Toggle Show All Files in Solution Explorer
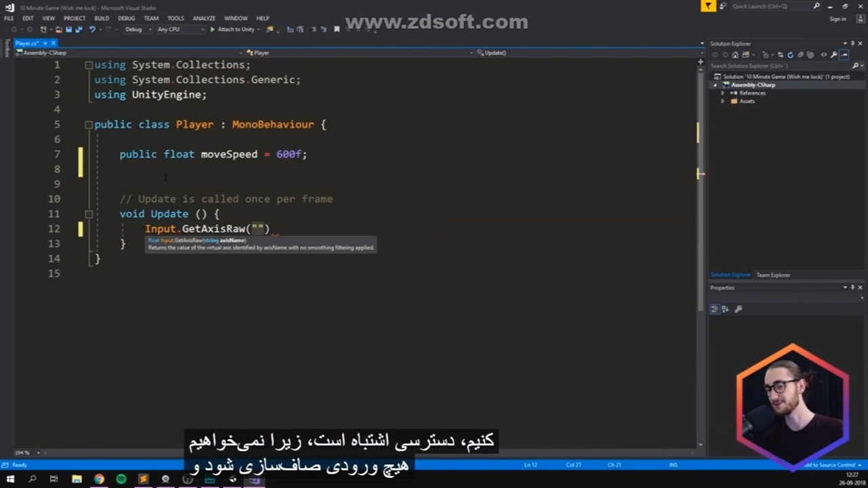This screenshot has width=868, height=488. point(812,55)
